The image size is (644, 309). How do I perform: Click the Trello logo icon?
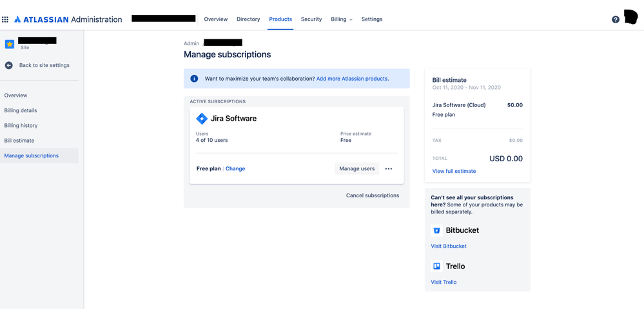436,266
